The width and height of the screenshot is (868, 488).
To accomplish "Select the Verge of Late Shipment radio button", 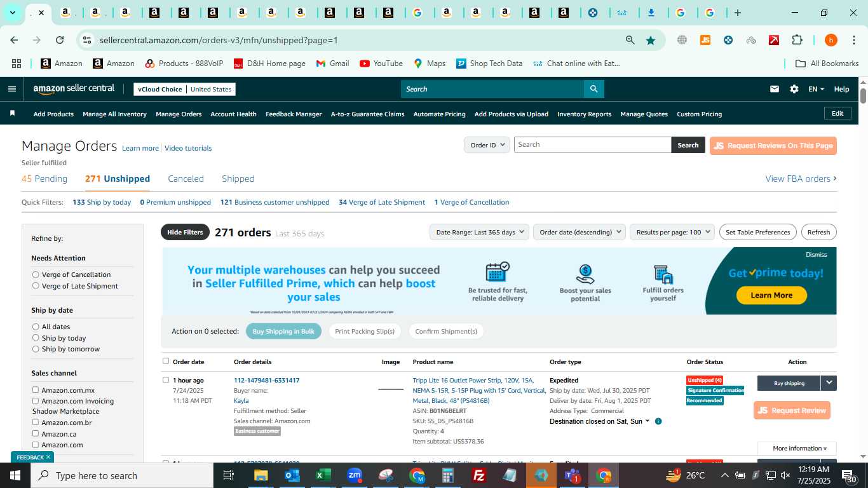I will pos(36,286).
